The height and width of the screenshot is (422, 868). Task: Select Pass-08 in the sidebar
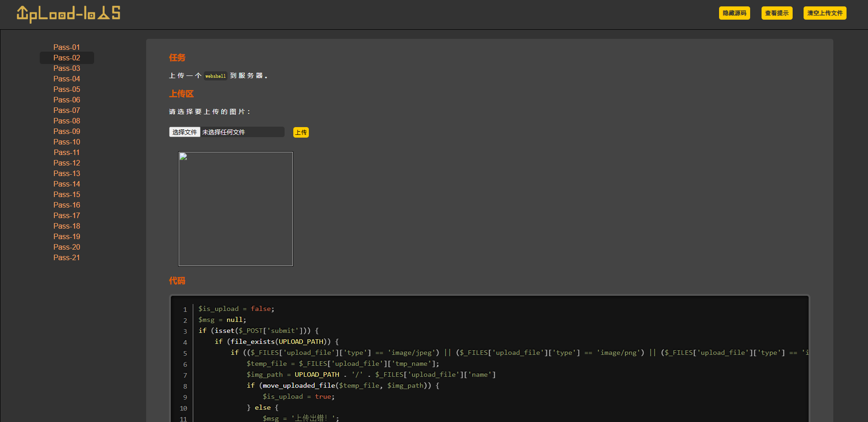pos(67,121)
